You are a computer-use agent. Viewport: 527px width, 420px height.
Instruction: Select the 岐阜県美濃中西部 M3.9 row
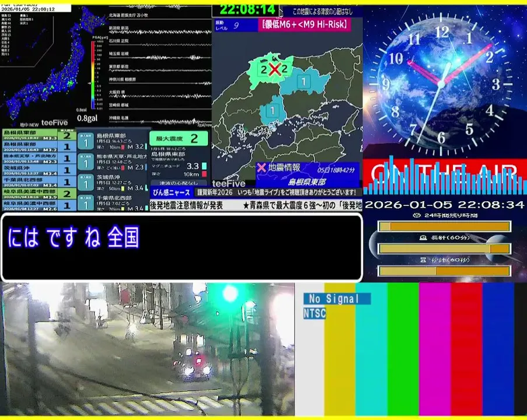pos(39,194)
